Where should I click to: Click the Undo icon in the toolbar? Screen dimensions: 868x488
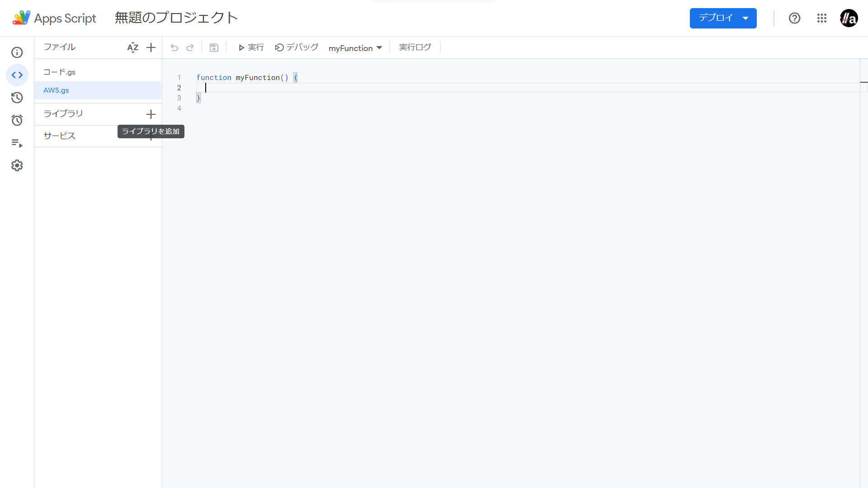[175, 47]
